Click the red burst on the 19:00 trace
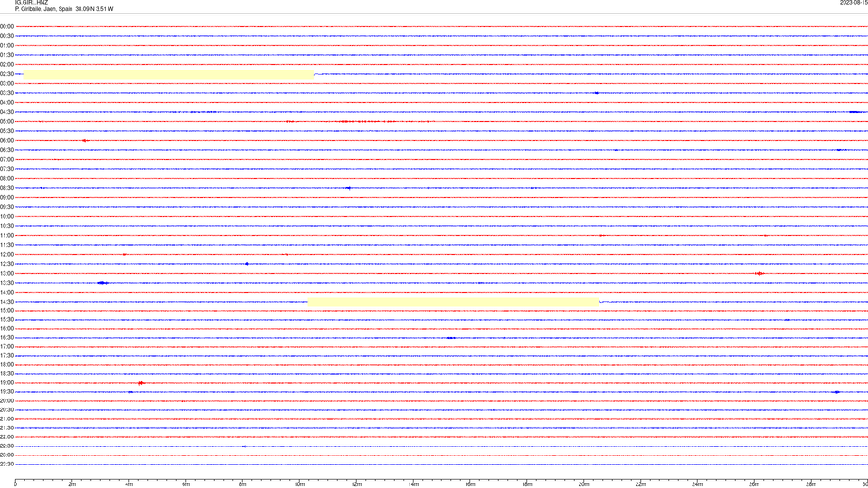Screen dimensions: 868x488 [x=141, y=383]
